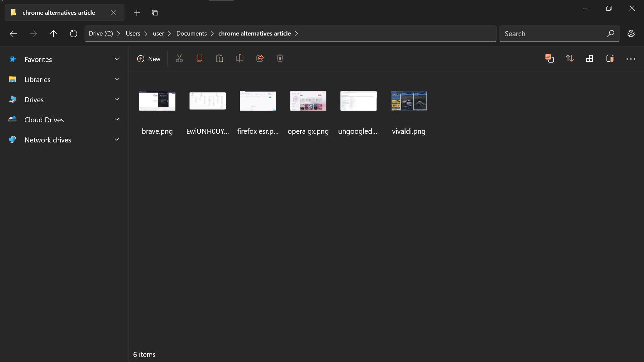
Task: Select the EwiUNH0UY image thumbnail
Action: [x=208, y=101]
